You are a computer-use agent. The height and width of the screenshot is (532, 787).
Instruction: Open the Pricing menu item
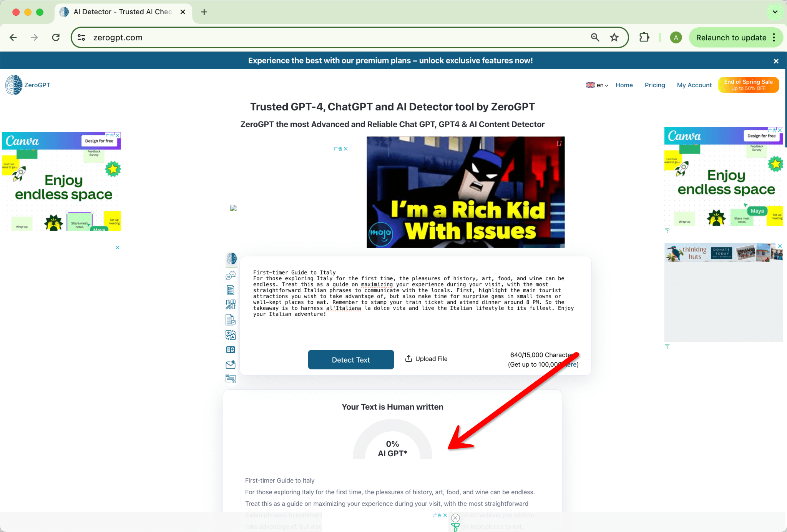655,85
